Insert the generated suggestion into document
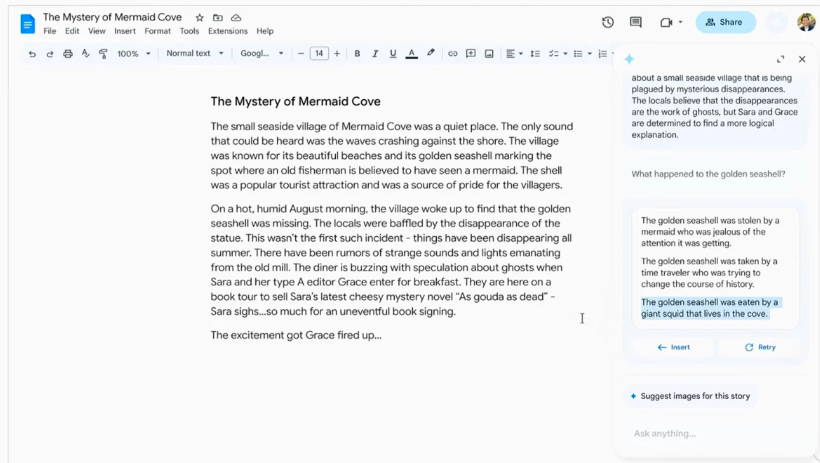The width and height of the screenshot is (820, 463). pos(674,347)
